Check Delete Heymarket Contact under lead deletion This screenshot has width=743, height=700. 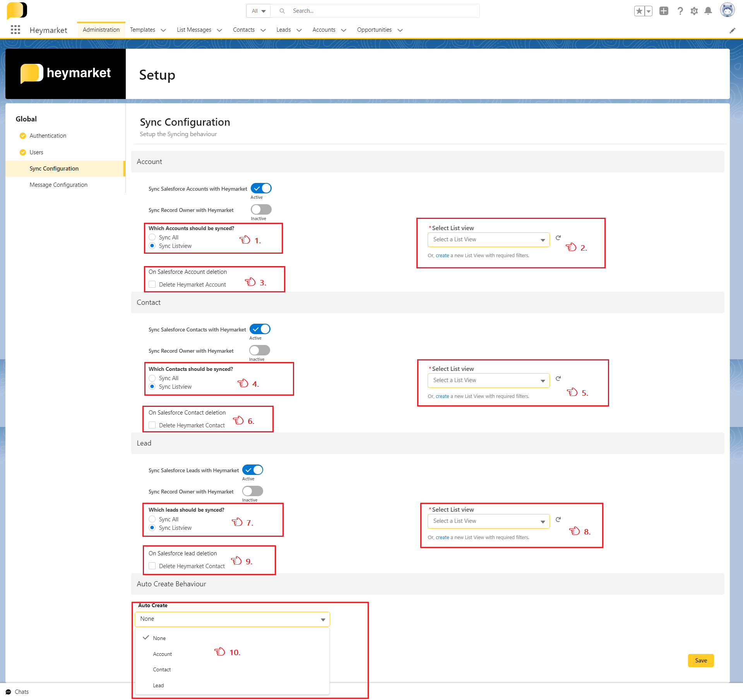152,566
